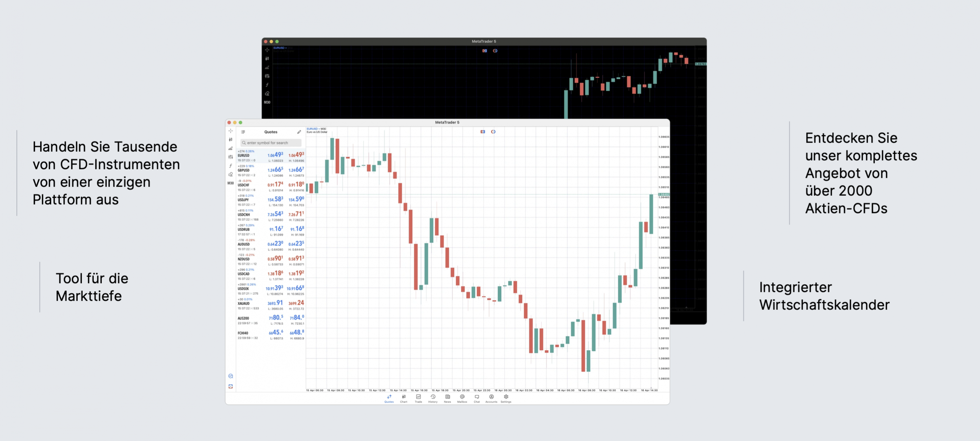Switch to the Quotes tab

(389, 398)
